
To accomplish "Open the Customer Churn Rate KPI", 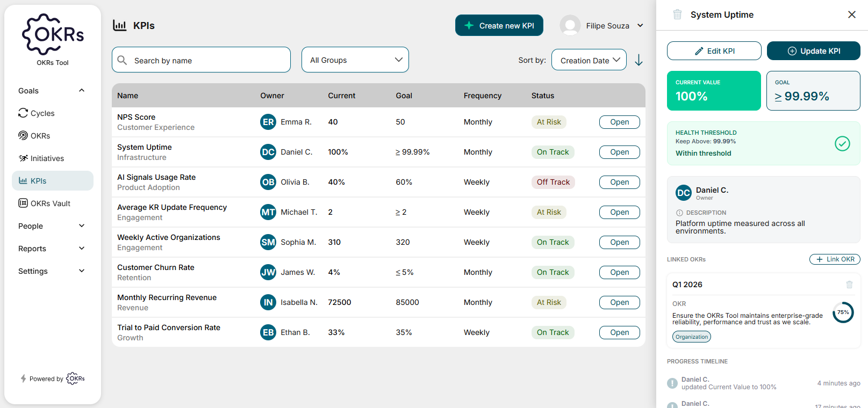I will click(x=619, y=272).
